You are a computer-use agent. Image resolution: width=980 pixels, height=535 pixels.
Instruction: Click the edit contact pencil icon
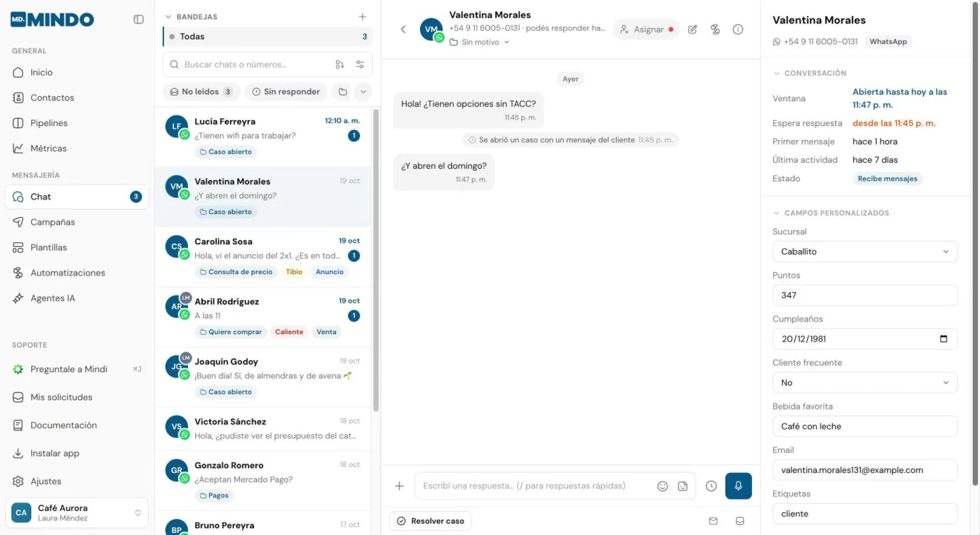pyautogui.click(x=693, y=29)
